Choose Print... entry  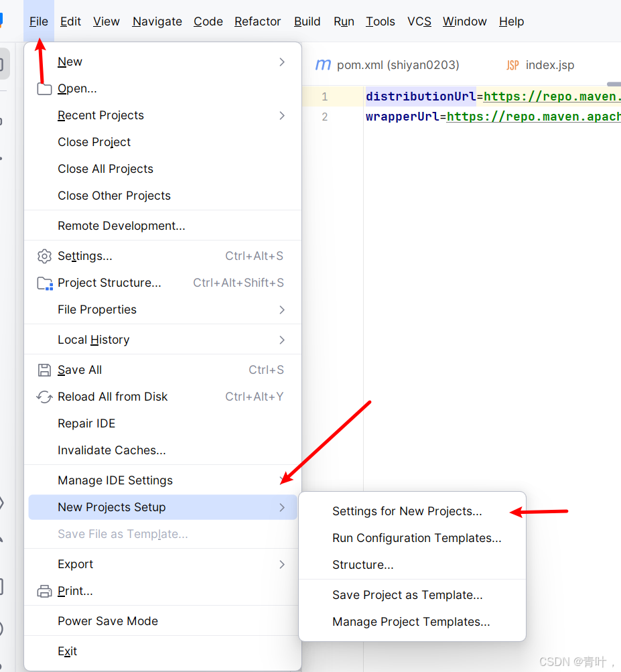162,592
